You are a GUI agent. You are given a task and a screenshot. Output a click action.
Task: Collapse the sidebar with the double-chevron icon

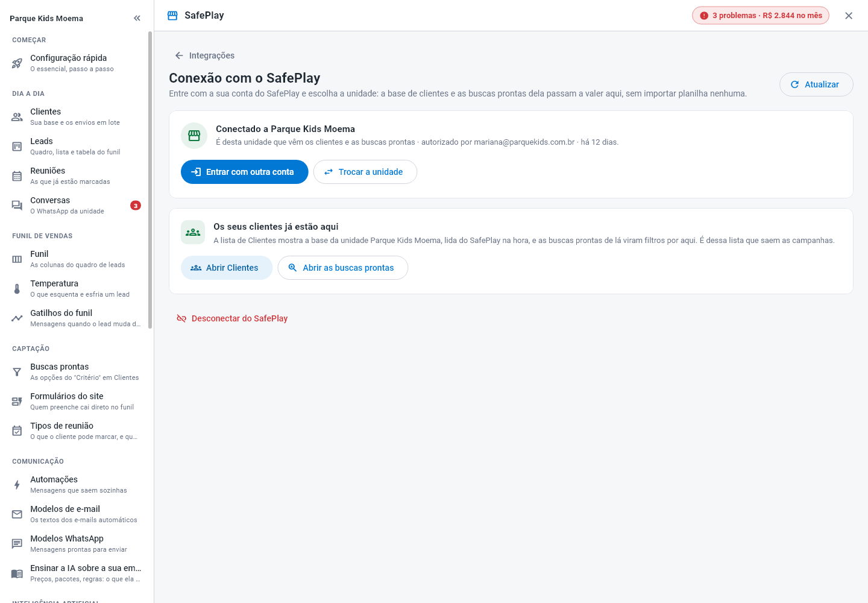(x=137, y=18)
